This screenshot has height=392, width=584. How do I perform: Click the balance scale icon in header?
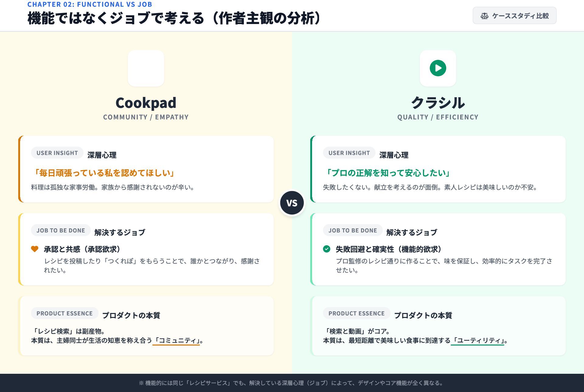tap(484, 16)
